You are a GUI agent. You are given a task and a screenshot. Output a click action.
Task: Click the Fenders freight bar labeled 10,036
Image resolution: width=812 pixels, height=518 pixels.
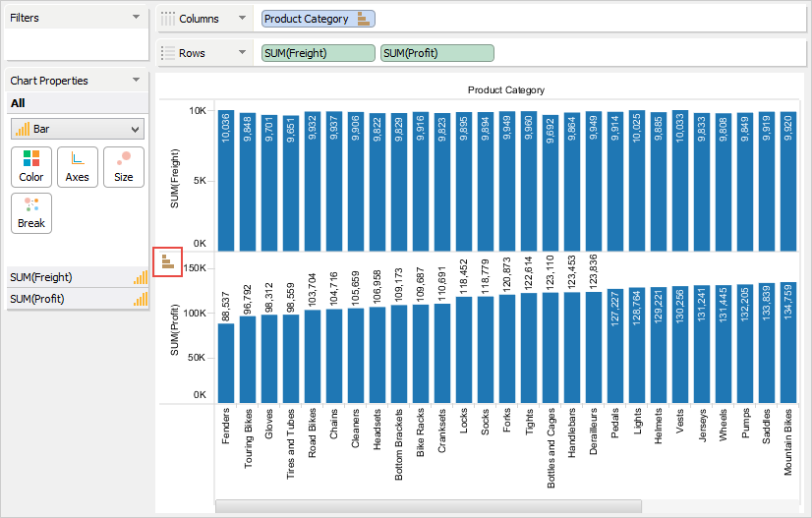pyautogui.click(x=226, y=181)
